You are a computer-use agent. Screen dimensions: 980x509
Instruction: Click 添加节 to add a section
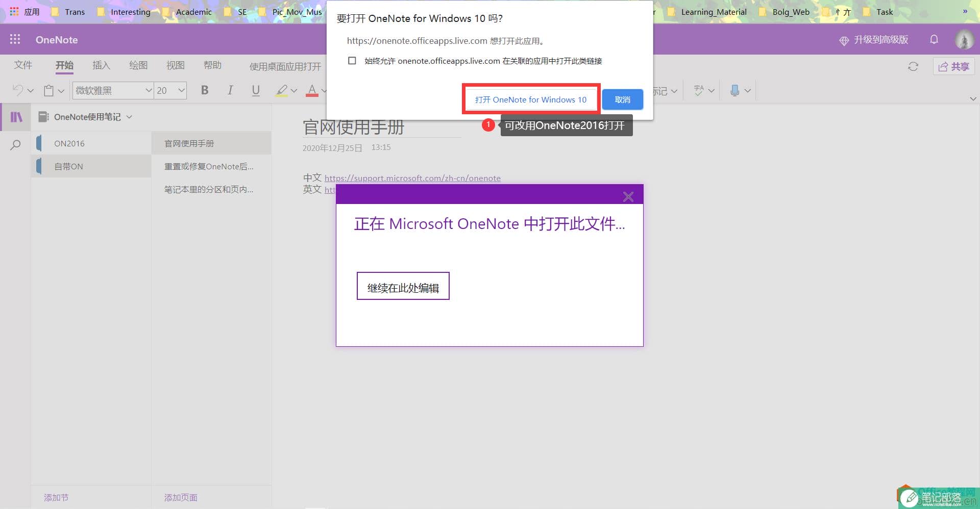pyautogui.click(x=56, y=497)
